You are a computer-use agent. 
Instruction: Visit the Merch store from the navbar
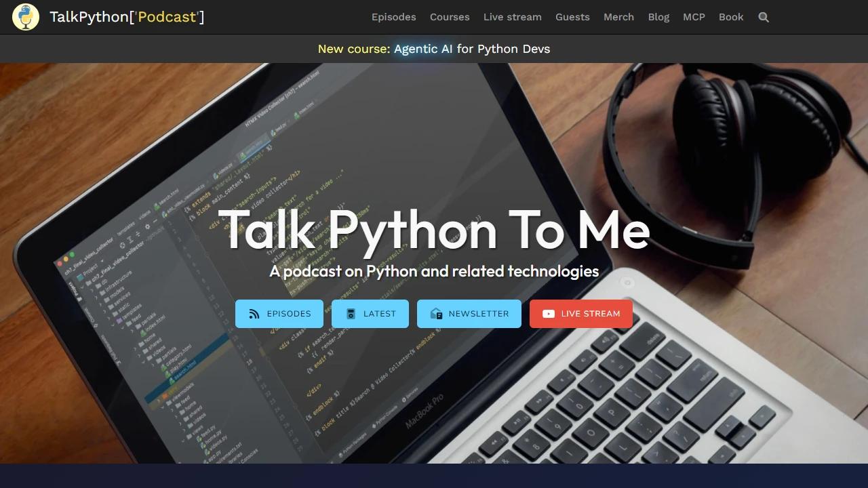[618, 17]
